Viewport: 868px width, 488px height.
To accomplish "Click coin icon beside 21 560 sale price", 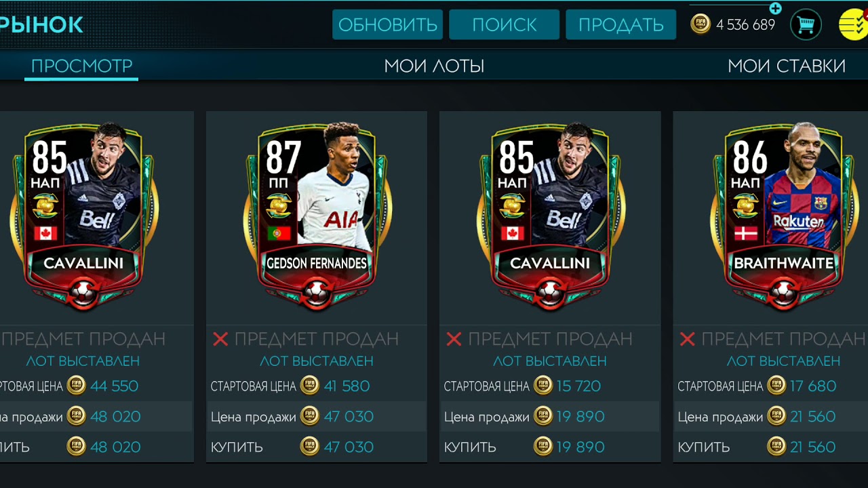I will [776, 416].
